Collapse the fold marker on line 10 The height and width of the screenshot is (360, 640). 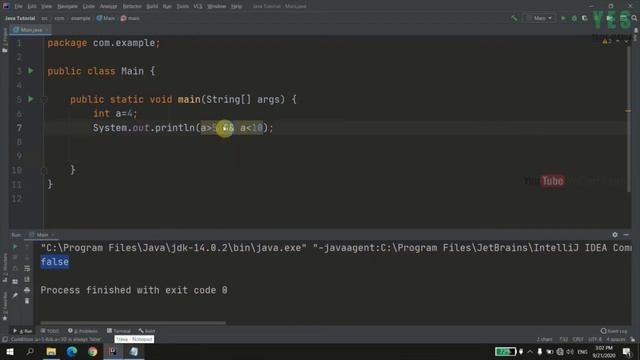point(44,170)
